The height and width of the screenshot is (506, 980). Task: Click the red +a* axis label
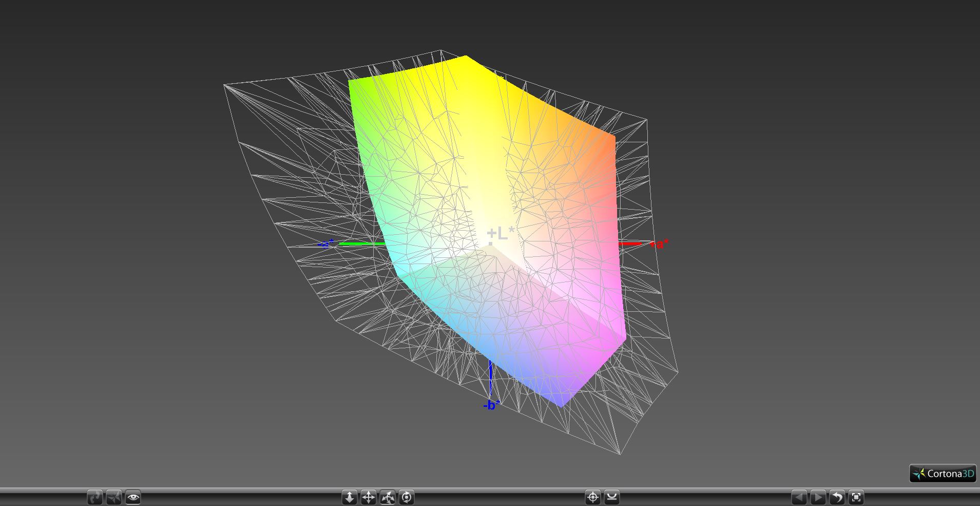(659, 245)
